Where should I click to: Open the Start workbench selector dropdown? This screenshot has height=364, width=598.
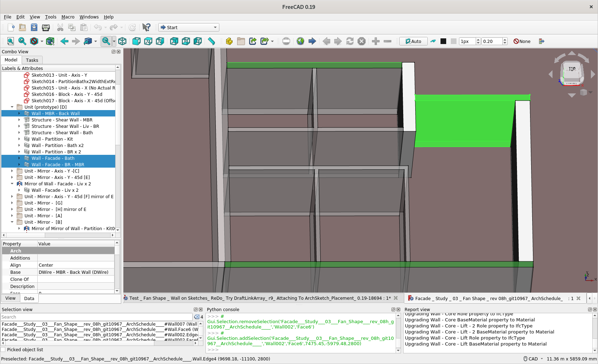tap(189, 27)
